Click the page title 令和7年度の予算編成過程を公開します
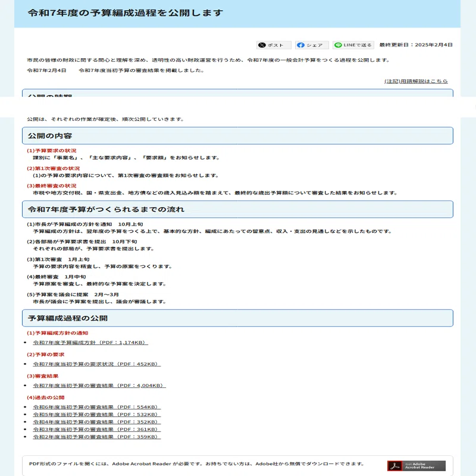Image resolution: width=476 pixels, height=476 pixels. pos(126,12)
